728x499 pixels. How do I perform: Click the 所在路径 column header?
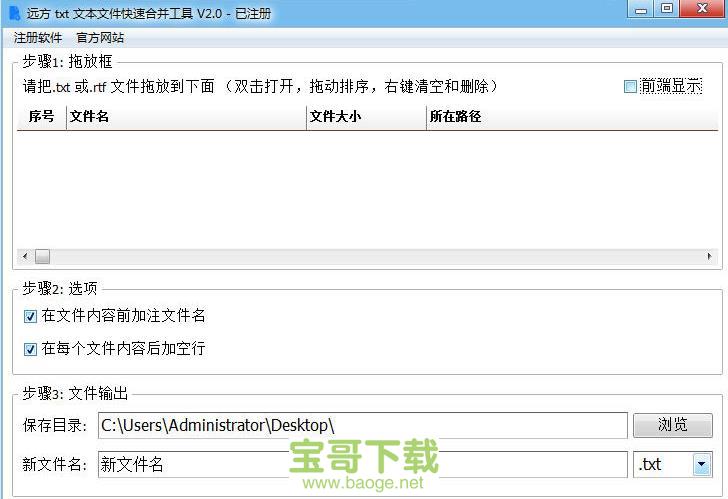point(570,117)
